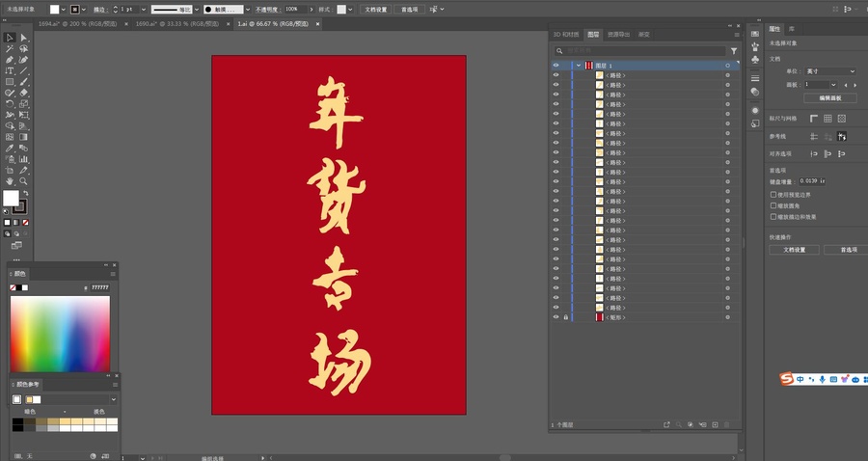
Task: Swap fill and stroke colors
Action: click(x=25, y=193)
